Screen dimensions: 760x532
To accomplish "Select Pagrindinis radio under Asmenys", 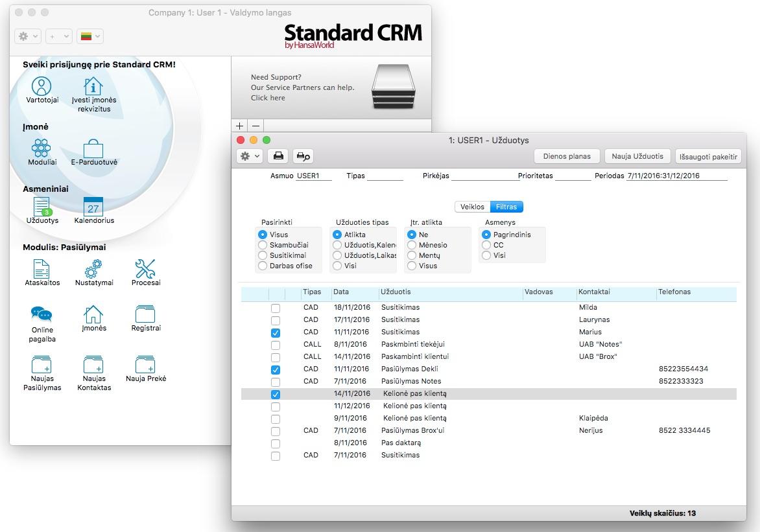I will [x=486, y=235].
